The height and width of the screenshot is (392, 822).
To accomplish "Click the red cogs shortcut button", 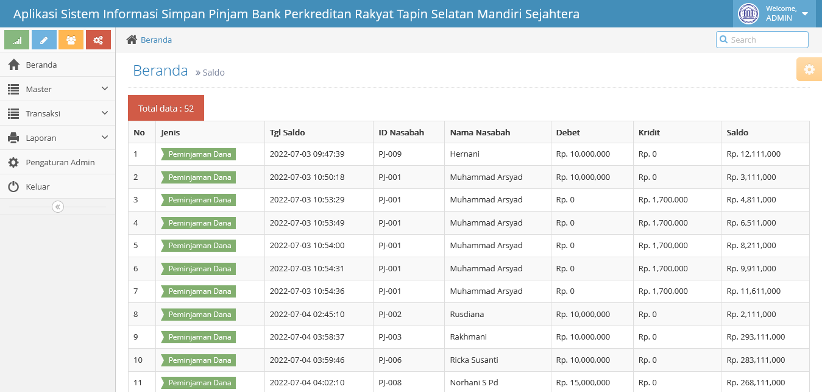I will tap(99, 40).
